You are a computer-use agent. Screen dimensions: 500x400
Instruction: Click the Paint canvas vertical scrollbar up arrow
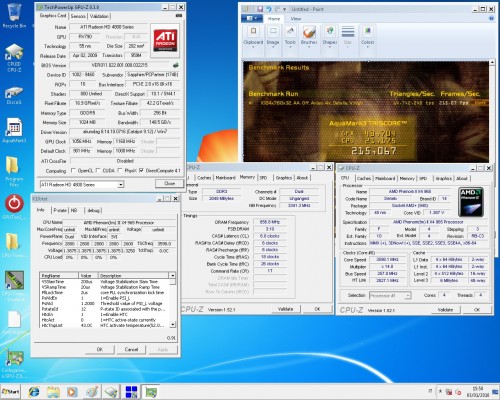[492, 63]
